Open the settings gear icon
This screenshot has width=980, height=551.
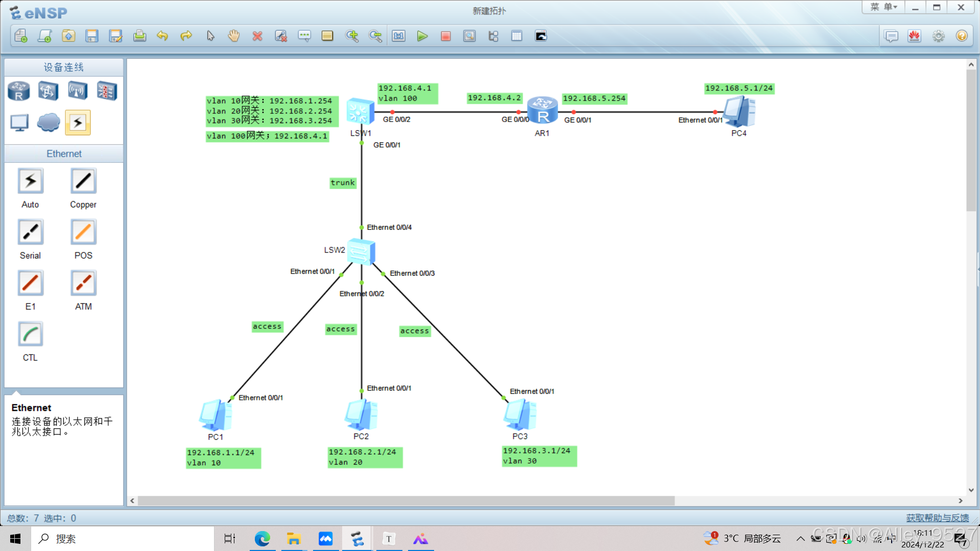(x=939, y=36)
